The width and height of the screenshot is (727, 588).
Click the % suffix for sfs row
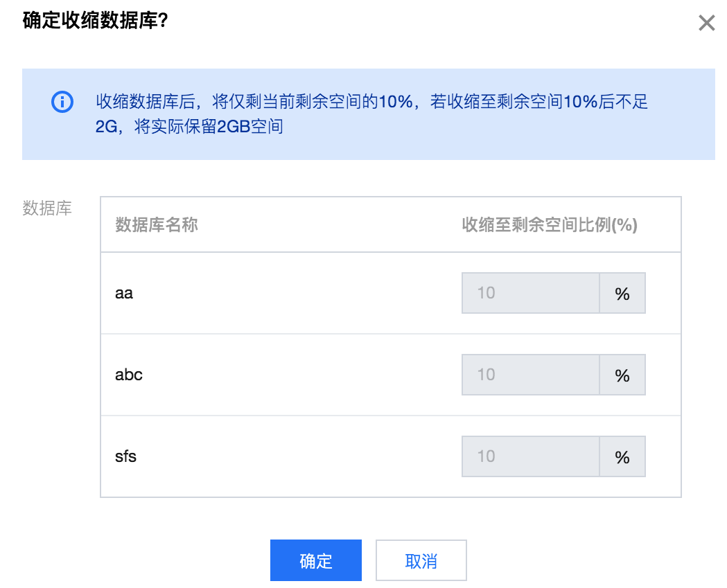coord(622,456)
